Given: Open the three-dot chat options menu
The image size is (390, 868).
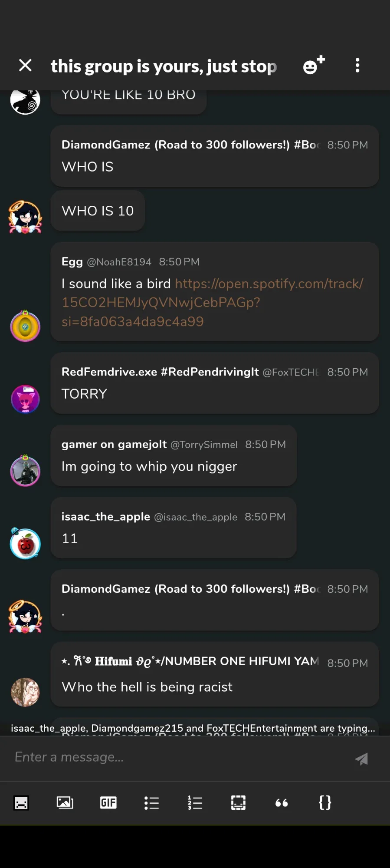Looking at the screenshot, I should 357,66.
